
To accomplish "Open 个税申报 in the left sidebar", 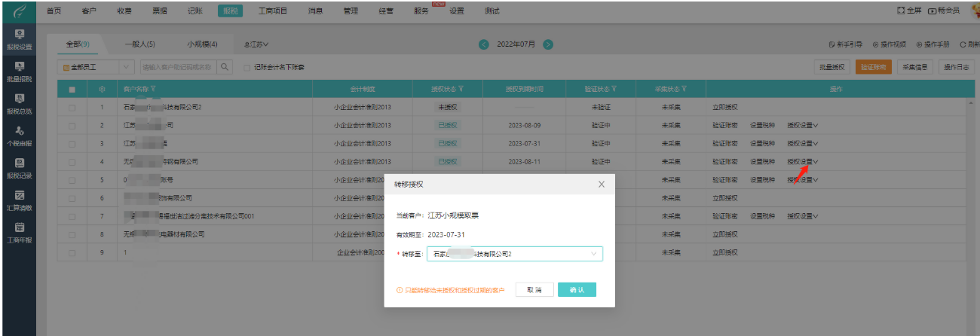I will pyautogui.click(x=18, y=136).
